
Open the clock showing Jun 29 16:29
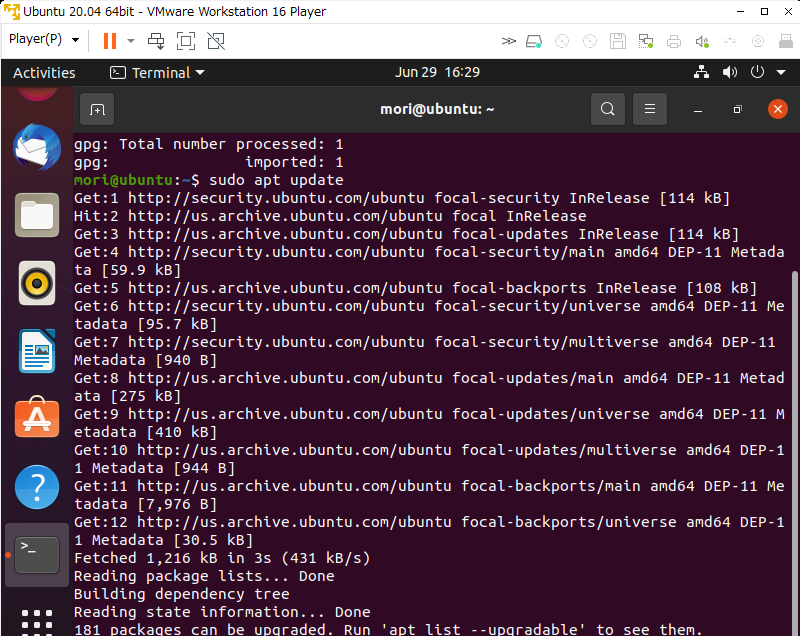[437, 72]
